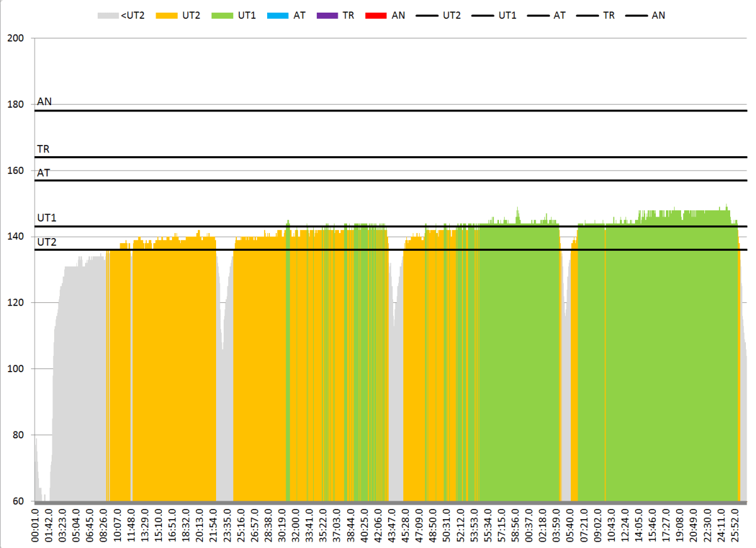Click the 200 value on the vertical axis
The image size is (756, 548).
click(15, 38)
